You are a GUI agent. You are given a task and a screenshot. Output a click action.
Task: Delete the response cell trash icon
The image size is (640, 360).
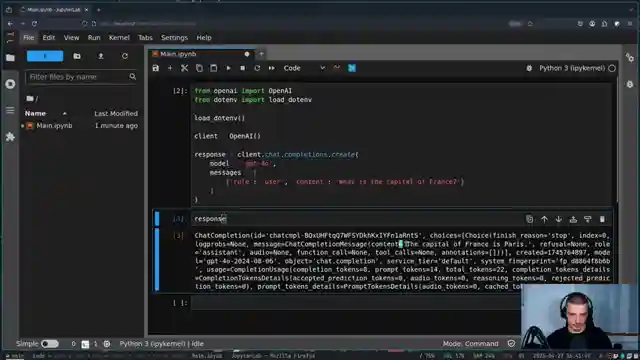602,219
